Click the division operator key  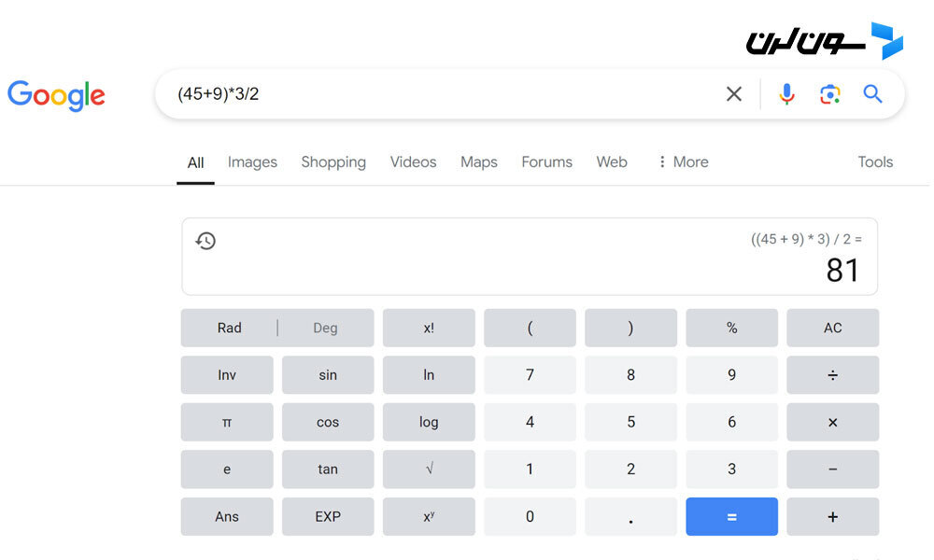click(832, 375)
